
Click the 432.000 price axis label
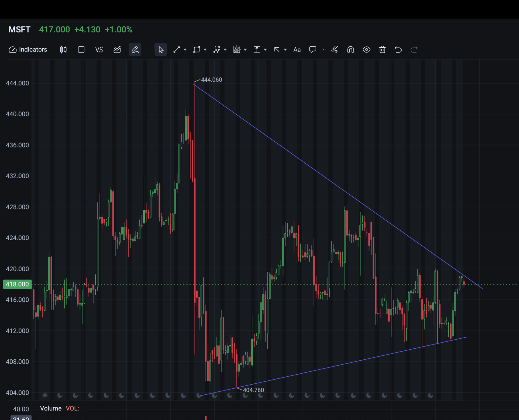18,176
